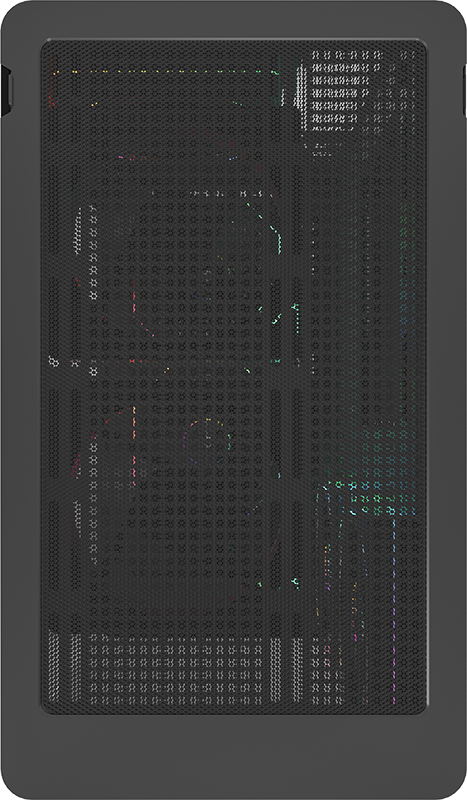The image size is (467, 800).
Task: Click the plain frame above the mesh panel
Action: point(233,19)
